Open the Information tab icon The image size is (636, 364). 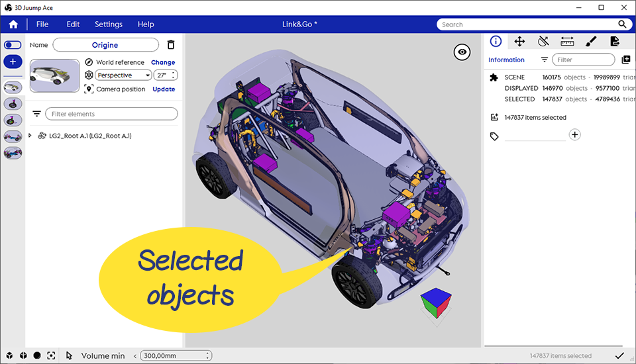496,41
